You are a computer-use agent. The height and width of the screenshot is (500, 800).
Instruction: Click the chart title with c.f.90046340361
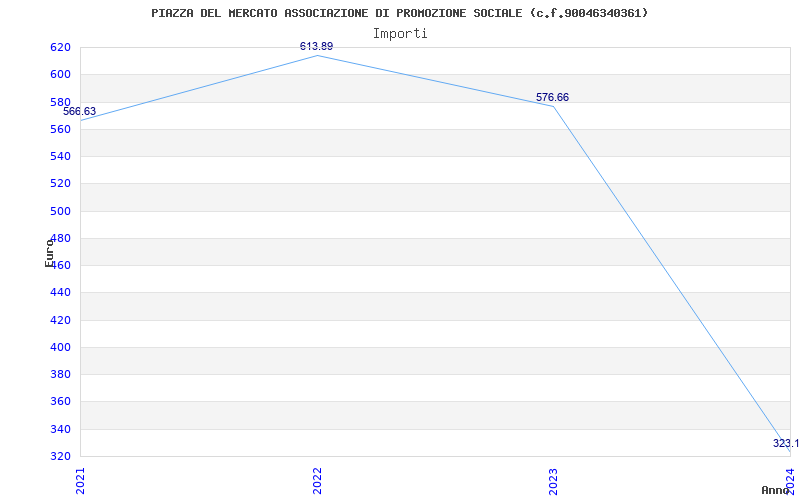[x=399, y=13]
